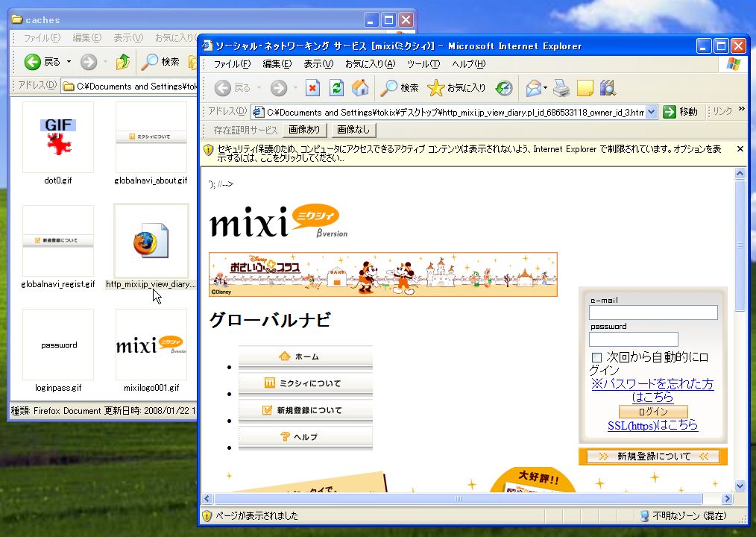Click the scroll down arrow in IE page
The height and width of the screenshot is (537, 756).
[x=740, y=486]
